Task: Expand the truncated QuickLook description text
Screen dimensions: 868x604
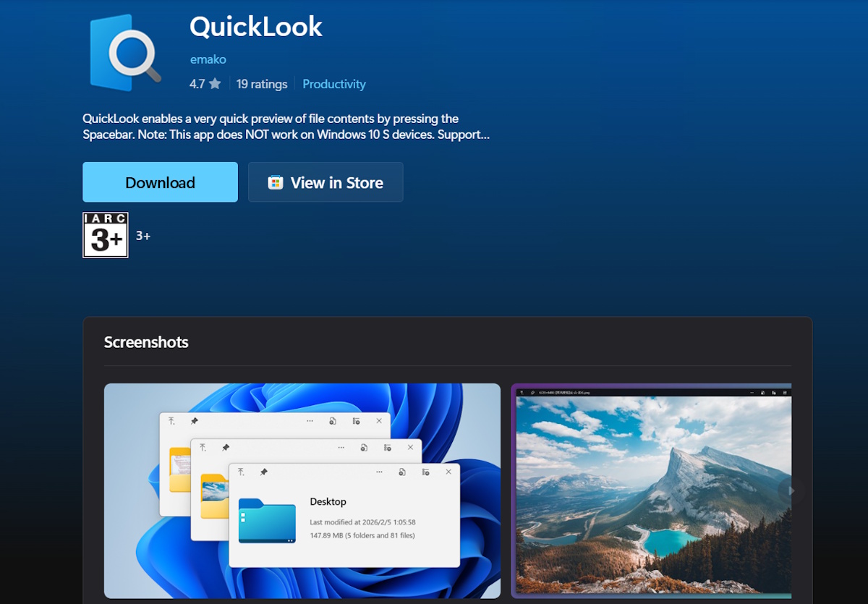Action: 286,127
